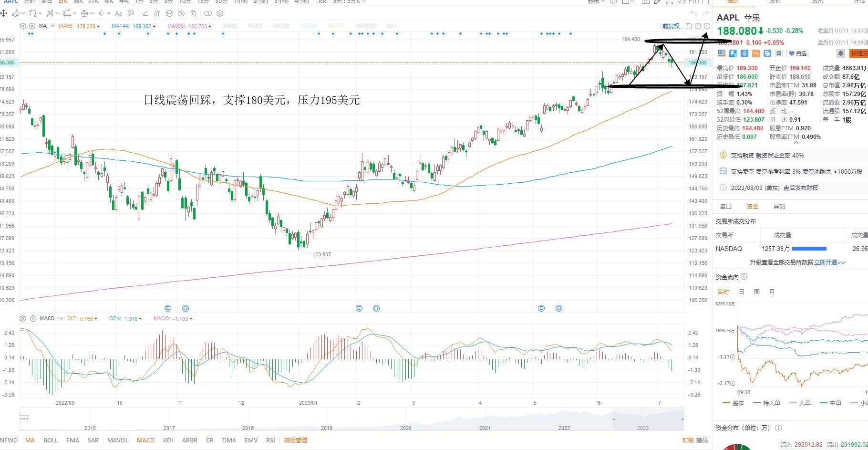Click the blue tag icon under the price
Image resolution: width=868 pixels, height=450 pixels.
coord(767,53)
